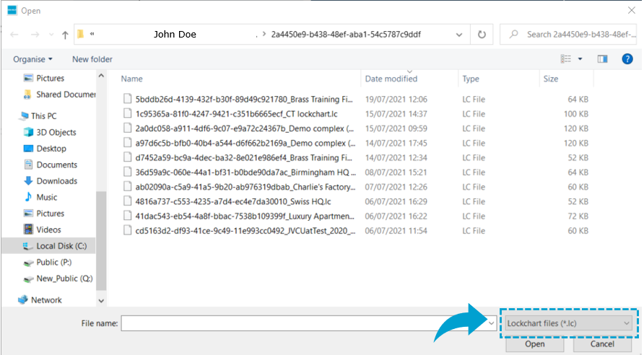This screenshot has height=355, width=644.
Task: Open the view options dropdown arrow
Action: 580,59
